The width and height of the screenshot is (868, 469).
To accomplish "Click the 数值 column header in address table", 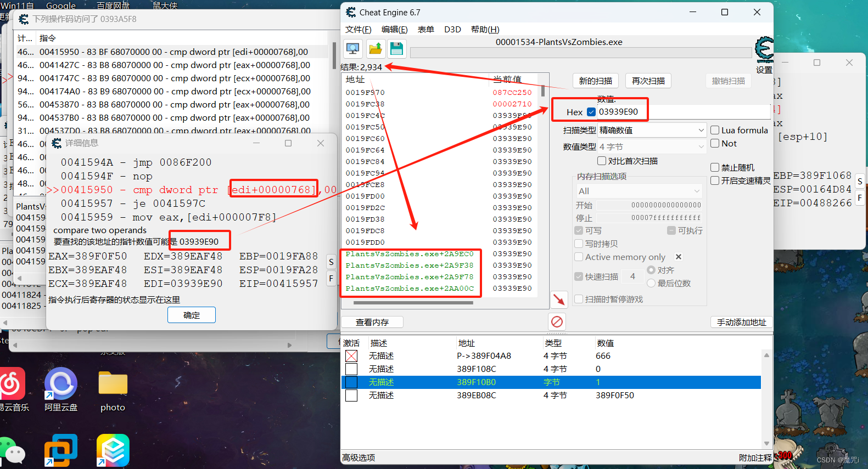I will point(606,343).
